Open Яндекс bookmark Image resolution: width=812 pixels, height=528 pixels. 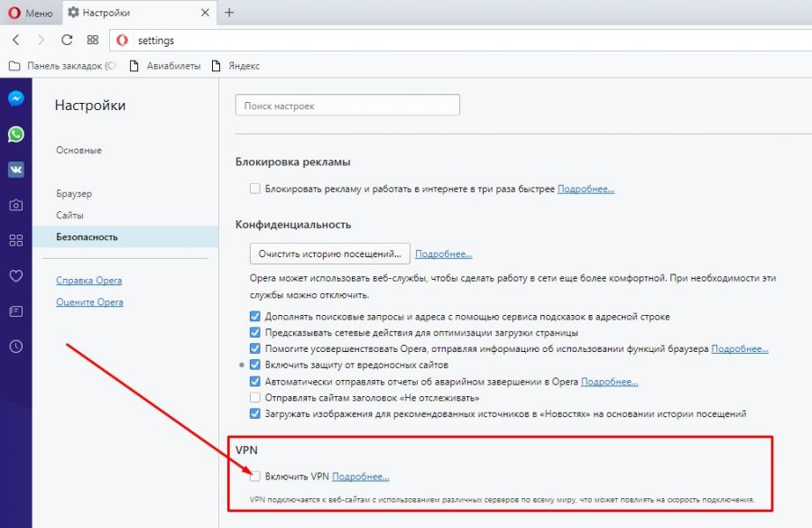235,66
